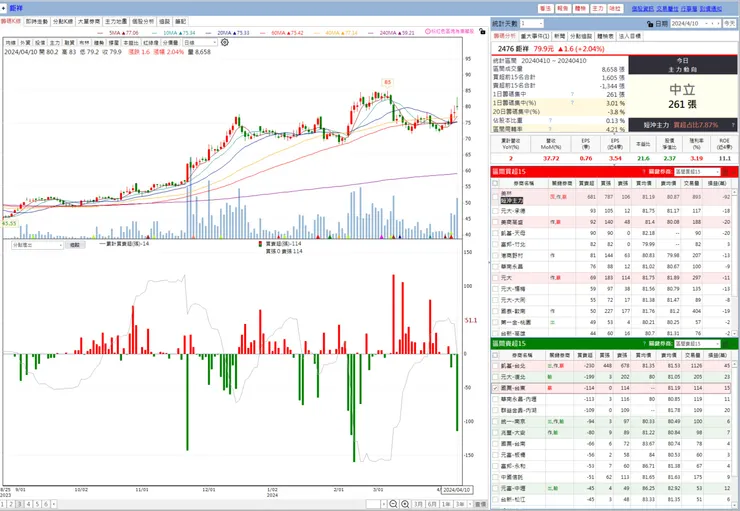This screenshot has width=740, height=511.
Task: Click the 1年 range button
Action: [x=446, y=504]
